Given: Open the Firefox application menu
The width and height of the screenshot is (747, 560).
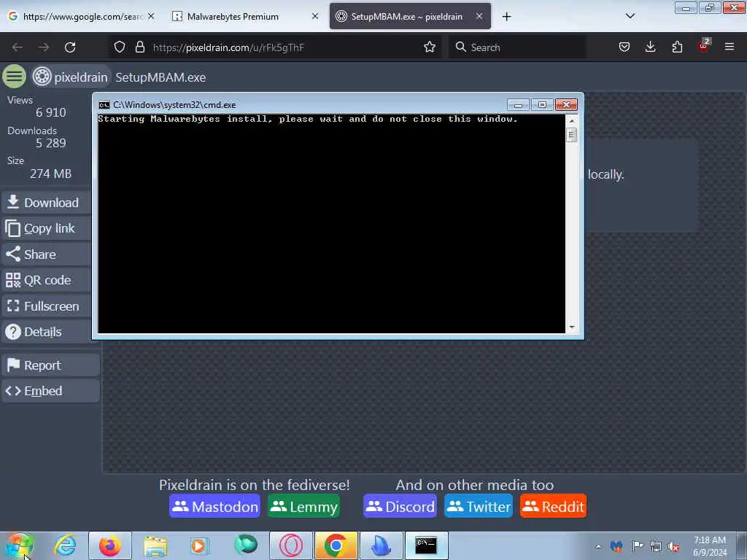Looking at the screenshot, I should pos(729,47).
